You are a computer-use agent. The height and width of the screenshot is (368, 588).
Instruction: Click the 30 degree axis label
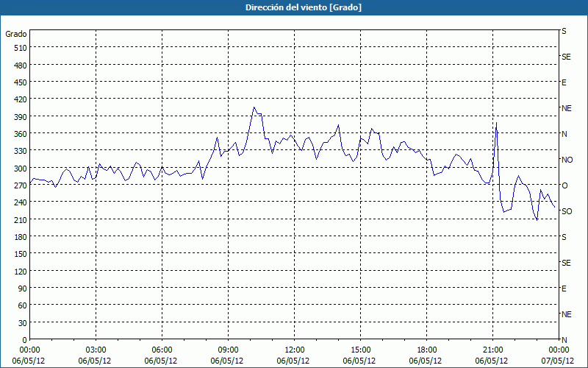[23, 323]
